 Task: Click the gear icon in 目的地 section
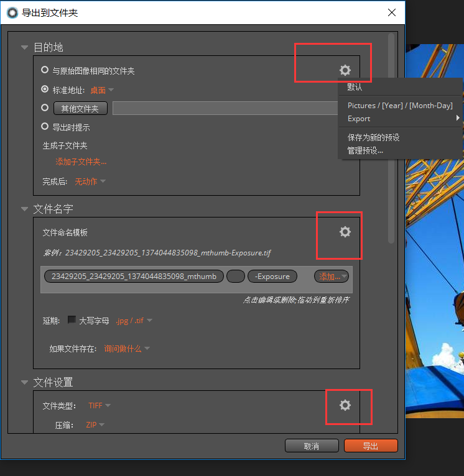(x=345, y=70)
